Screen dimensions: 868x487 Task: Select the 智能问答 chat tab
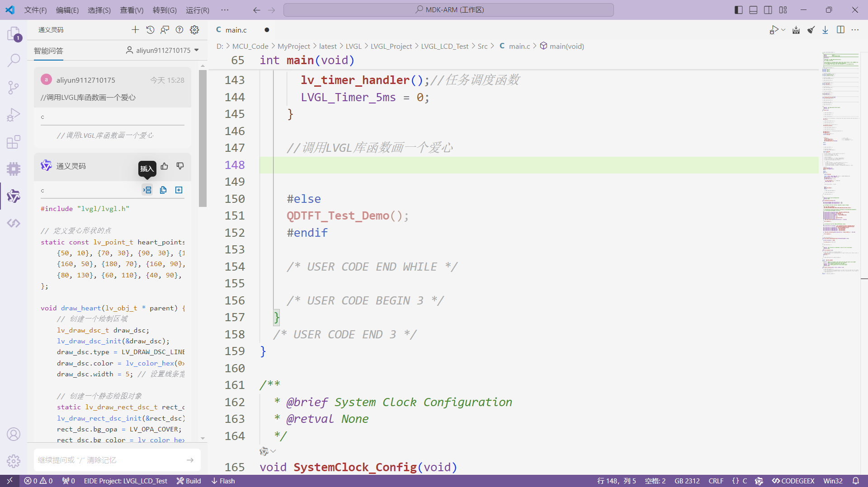click(48, 51)
